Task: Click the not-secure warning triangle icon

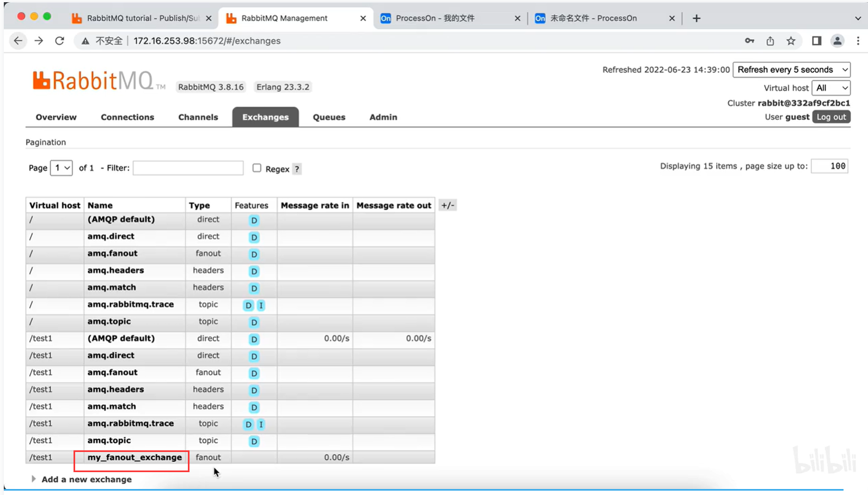Action: pos(85,41)
